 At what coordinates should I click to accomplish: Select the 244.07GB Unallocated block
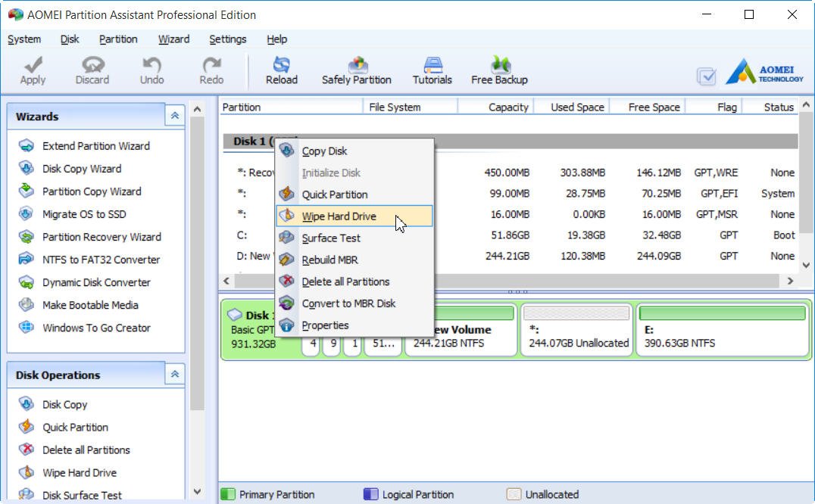point(576,330)
